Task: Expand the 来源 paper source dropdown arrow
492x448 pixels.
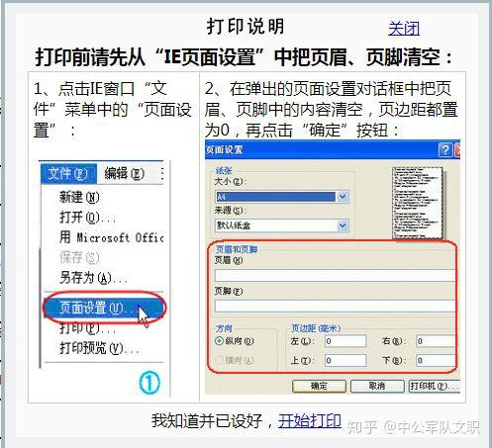Action: click(343, 225)
